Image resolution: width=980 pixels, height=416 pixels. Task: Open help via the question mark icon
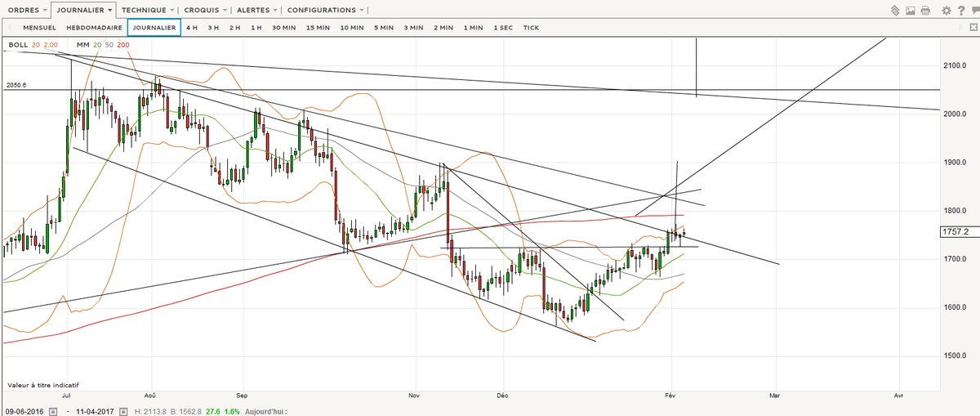pos(960,11)
